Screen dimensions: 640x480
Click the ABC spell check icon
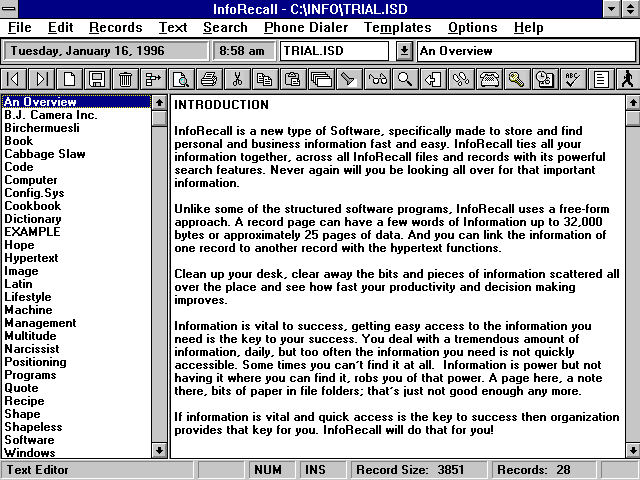573,79
